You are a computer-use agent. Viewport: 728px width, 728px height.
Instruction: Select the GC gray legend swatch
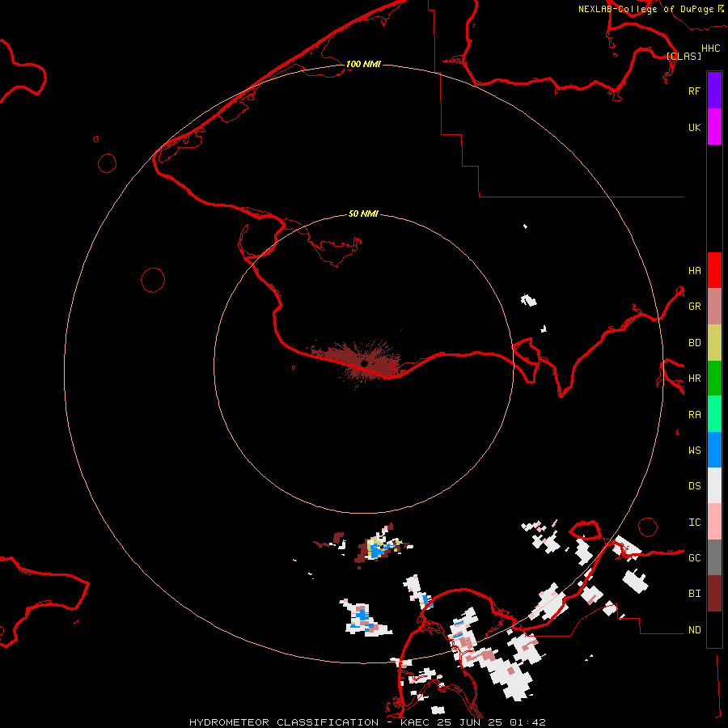(714, 557)
